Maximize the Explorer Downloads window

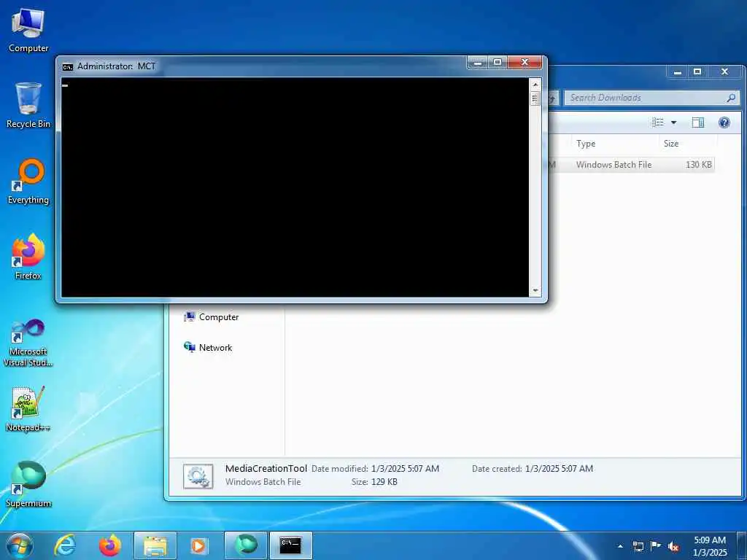pos(697,72)
